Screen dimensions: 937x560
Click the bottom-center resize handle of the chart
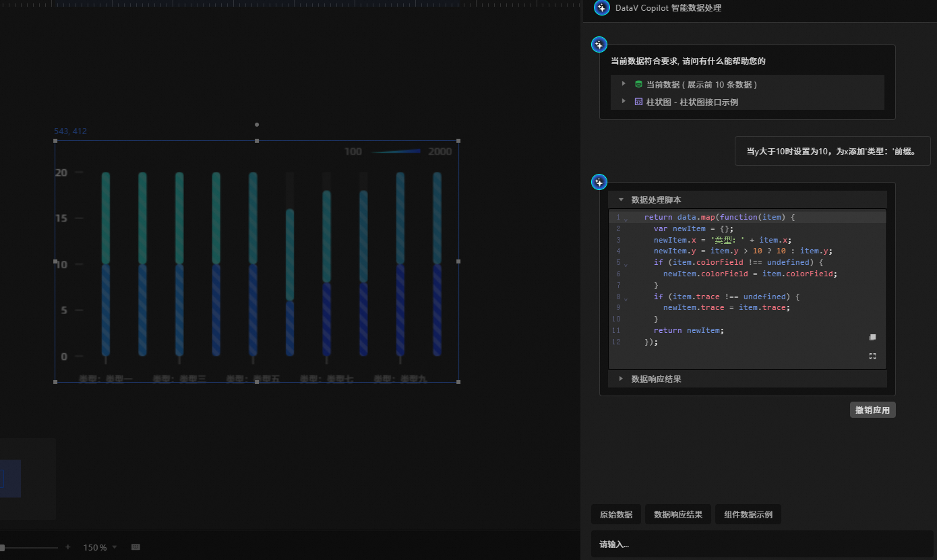click(x=257, y=382)
